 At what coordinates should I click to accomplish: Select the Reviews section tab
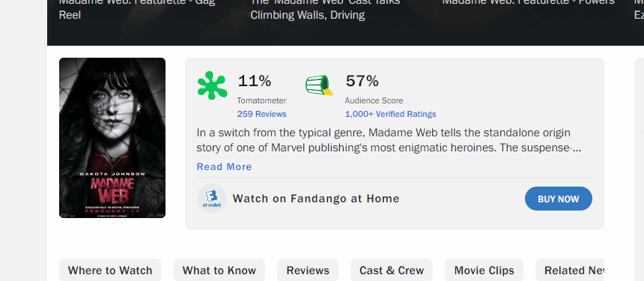[308, 271]
